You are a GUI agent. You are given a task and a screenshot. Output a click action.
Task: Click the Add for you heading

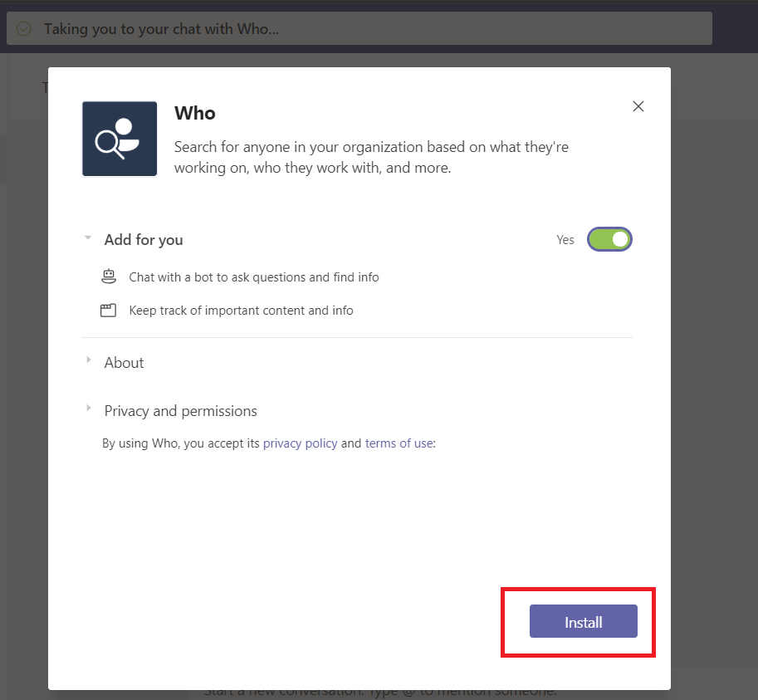144,240
